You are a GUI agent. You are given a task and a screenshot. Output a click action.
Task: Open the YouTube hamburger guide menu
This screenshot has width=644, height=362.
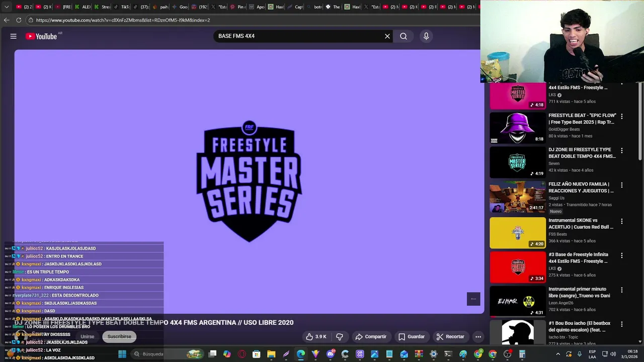click(14, 36)
